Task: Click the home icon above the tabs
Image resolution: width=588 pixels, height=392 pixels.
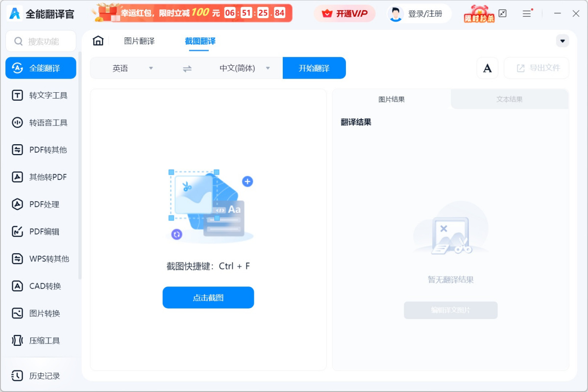Action: click(98, 41)
